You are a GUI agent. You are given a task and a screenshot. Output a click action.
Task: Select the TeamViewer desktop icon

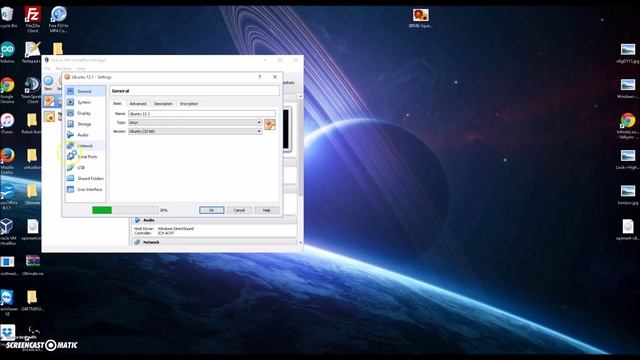pyautogui.click(x=7, y=302)
